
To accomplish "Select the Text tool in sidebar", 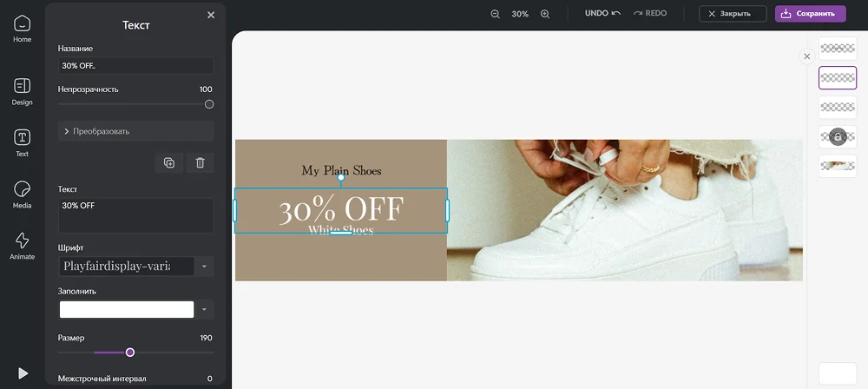I will point(23,143).
